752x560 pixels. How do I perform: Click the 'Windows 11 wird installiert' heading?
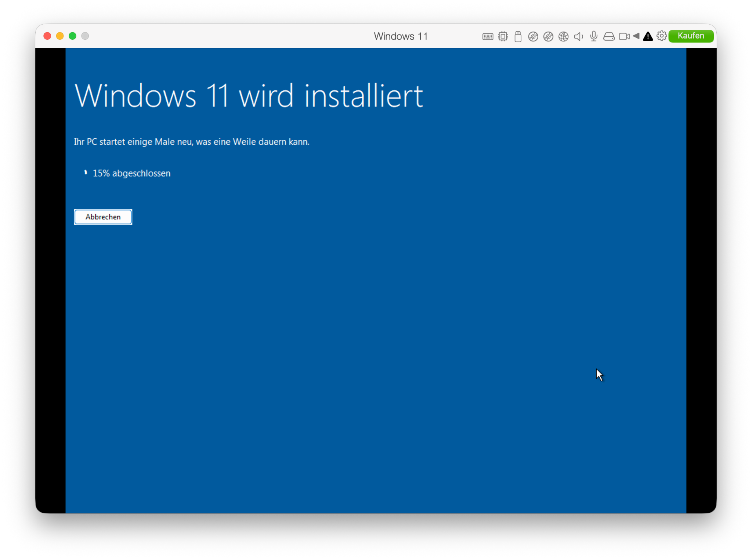coord(249,95)
